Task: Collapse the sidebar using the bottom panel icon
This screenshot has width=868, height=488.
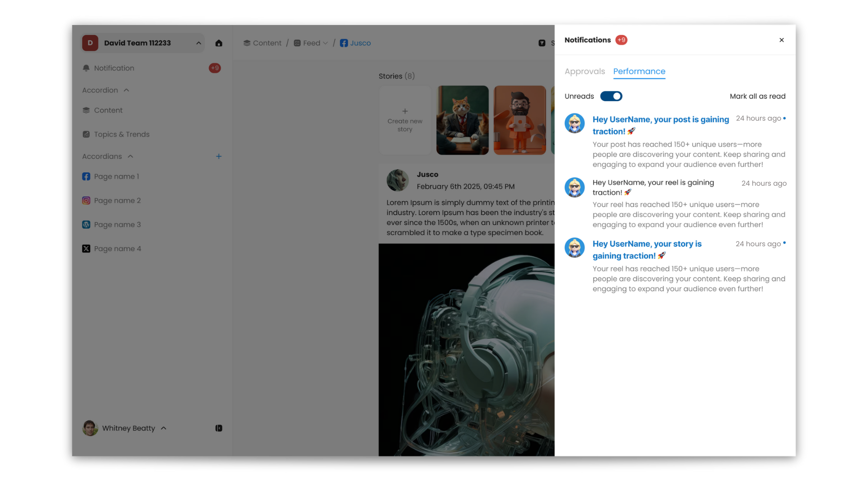Action: [x=219, y=428]
